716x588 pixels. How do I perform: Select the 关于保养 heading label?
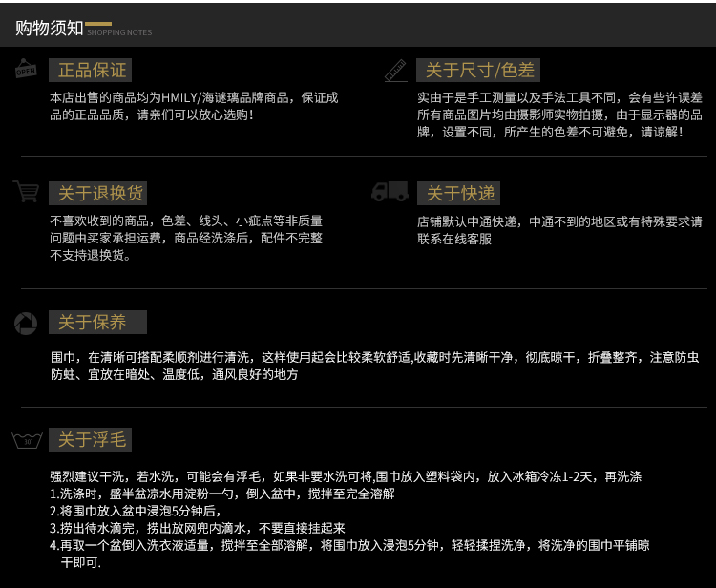pos(92,323)
